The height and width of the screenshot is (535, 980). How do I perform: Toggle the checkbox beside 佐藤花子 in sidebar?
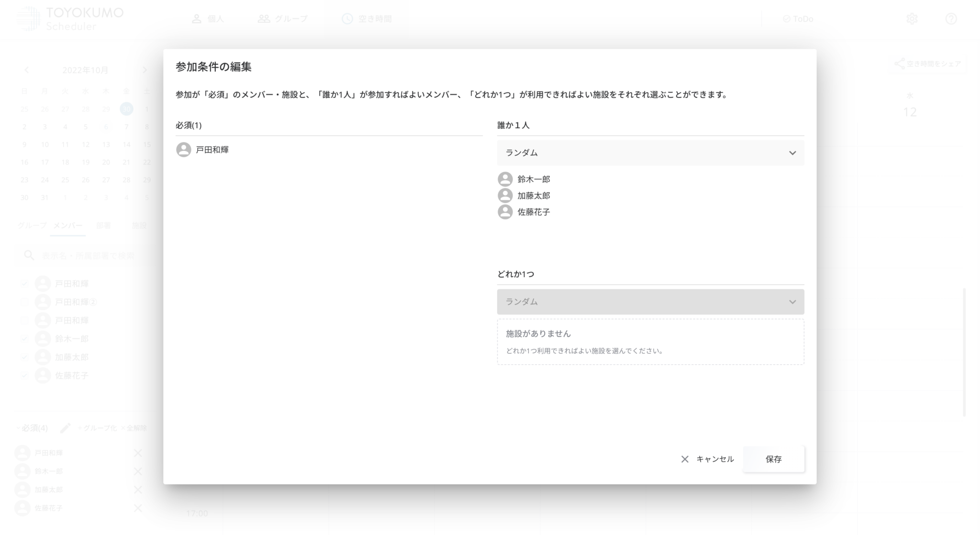click(x=24, y=376)
